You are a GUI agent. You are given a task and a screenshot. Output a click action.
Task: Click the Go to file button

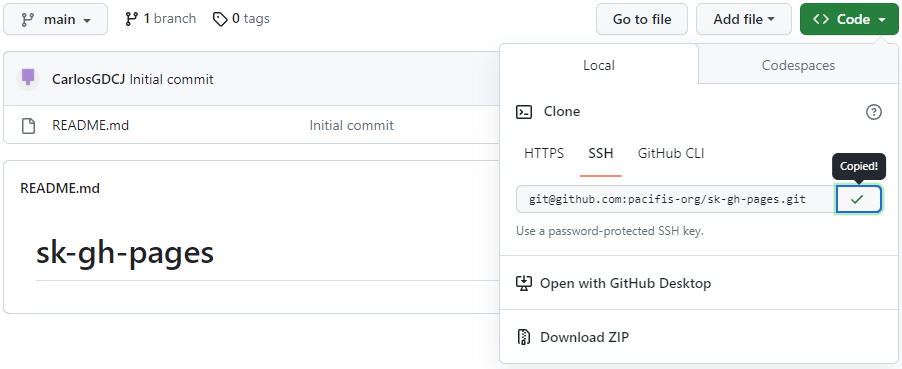click(642, 19)
